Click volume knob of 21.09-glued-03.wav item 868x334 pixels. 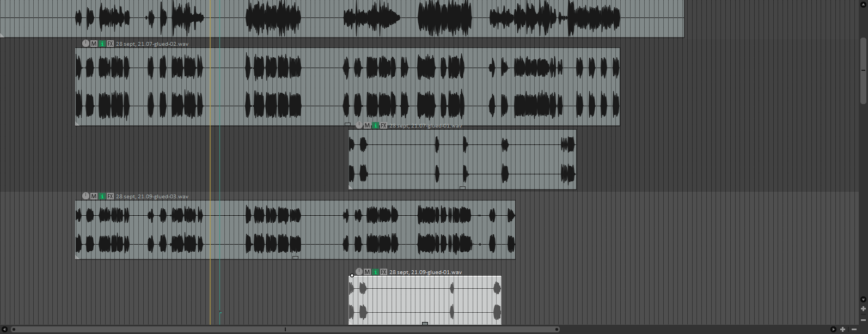(85, 196)
